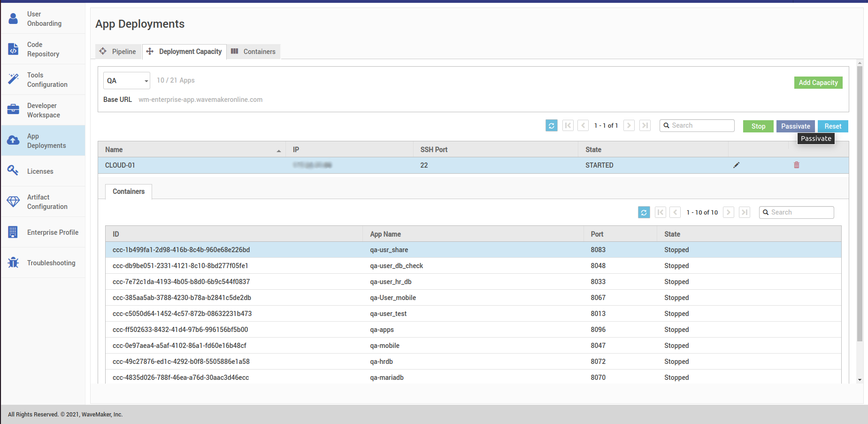Click the Passivate button
The height and width of the screenshot is (424, 868).
pyautogui.click(x=795, y=126)
